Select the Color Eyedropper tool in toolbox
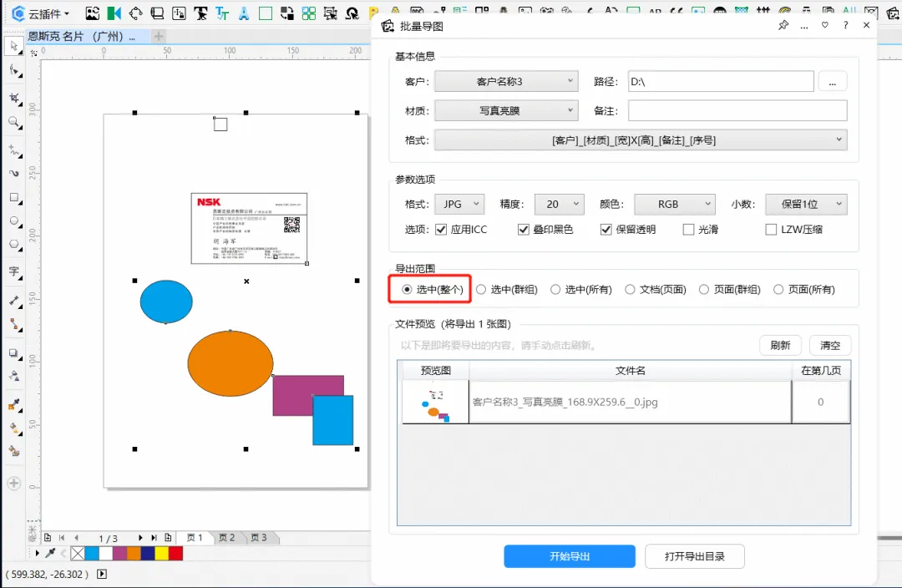Viewport: 902px width, 588px height. pyautogui.click(x=14, y=404)
